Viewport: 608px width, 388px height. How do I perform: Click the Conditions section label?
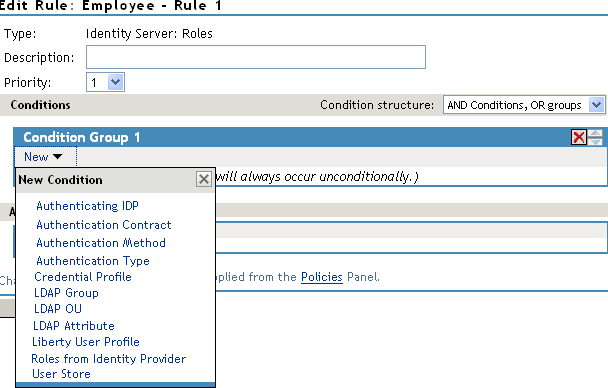(x=40, y=105)
